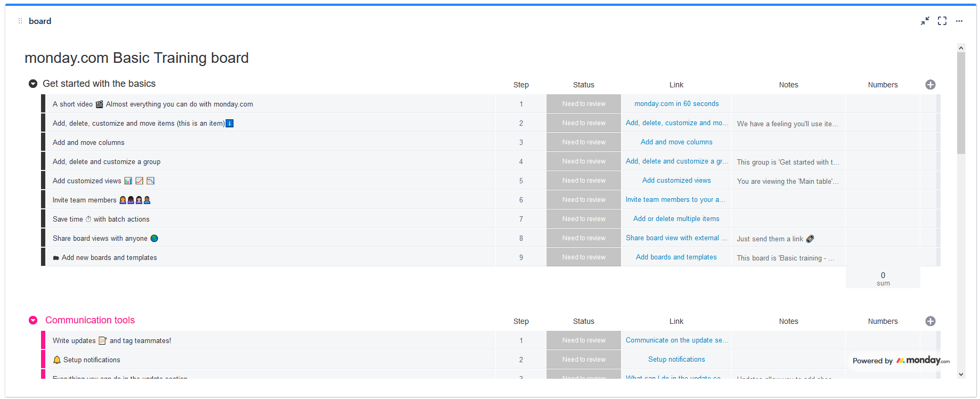Change status of 'Add and move columns' row

click(x=584, y=142)
